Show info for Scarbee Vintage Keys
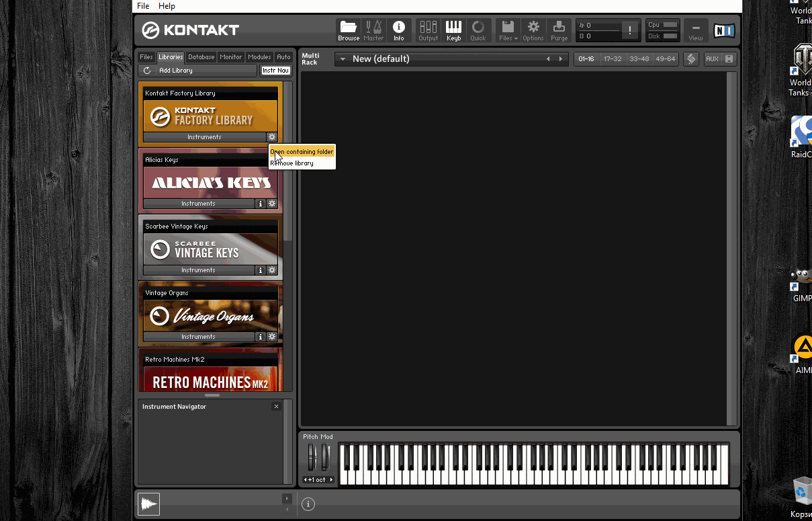812x521 pixels. click(261, 270)
